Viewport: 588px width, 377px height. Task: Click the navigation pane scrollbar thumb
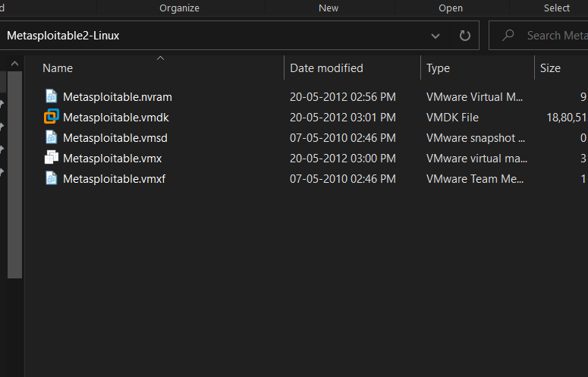tap(14, 174)
